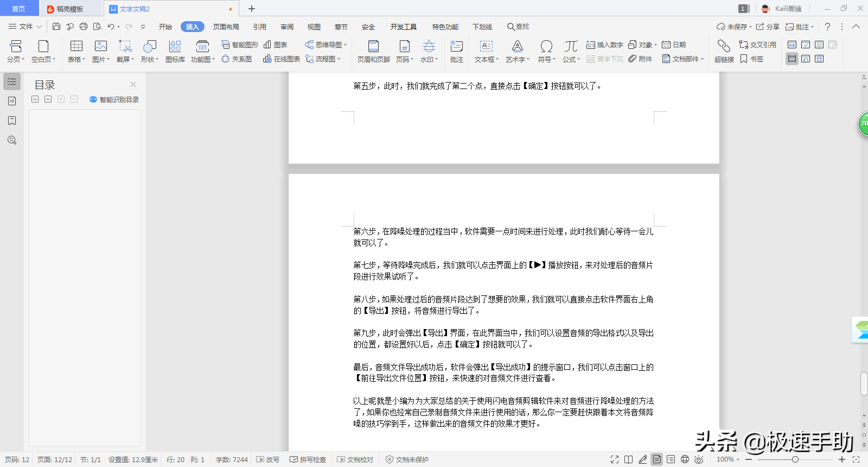Click the Print icon in quick access bar
This screenshot has width=868, height=467.
click(84, 27)
